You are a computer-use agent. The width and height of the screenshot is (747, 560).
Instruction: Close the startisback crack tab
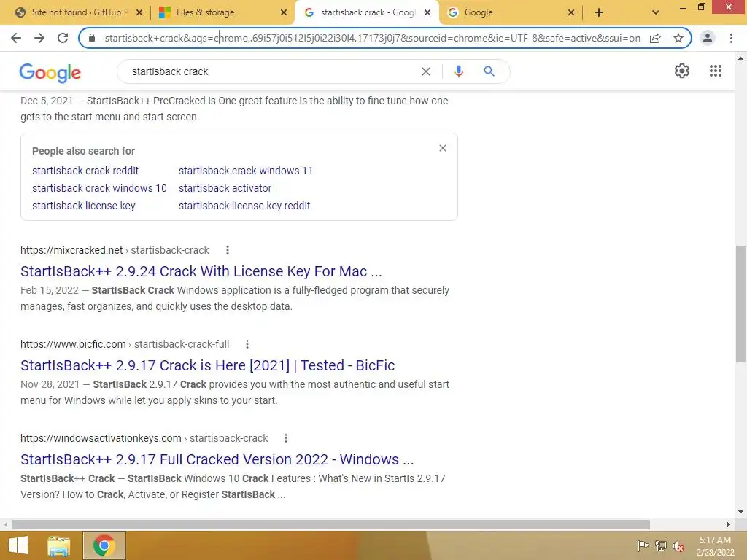(427, 12)
